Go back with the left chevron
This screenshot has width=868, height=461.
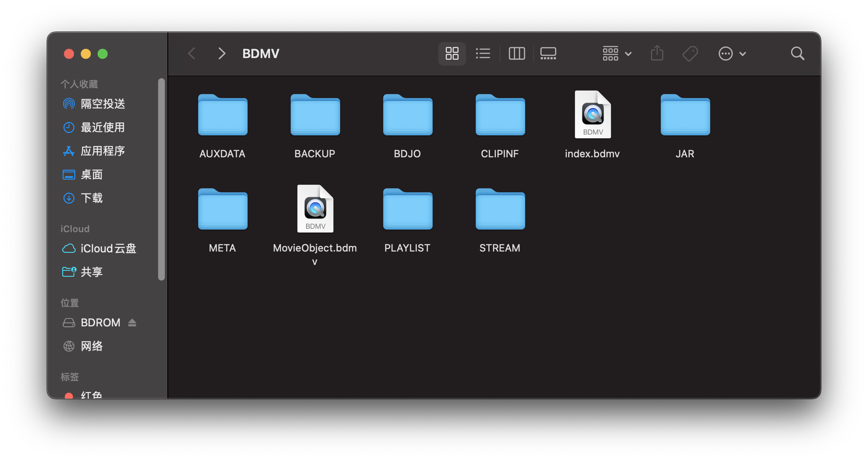pos(192,53)
